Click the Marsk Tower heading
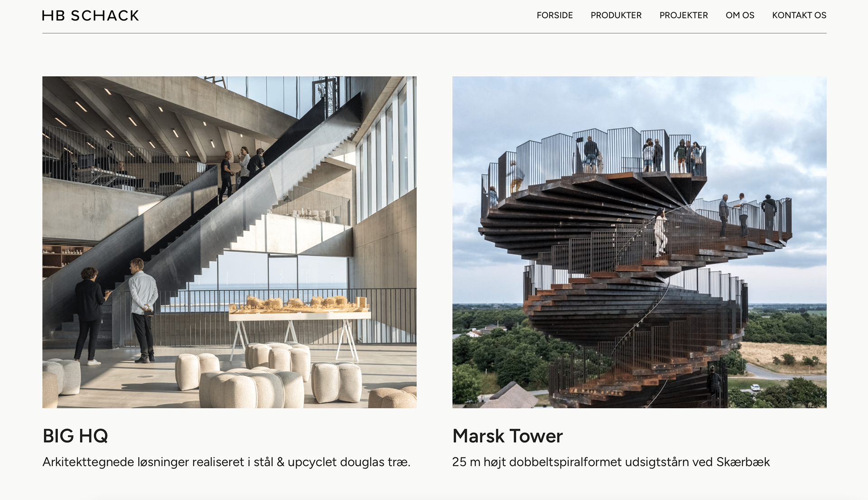868x500 pixels. pyautogui.click(x=508, y=436)
